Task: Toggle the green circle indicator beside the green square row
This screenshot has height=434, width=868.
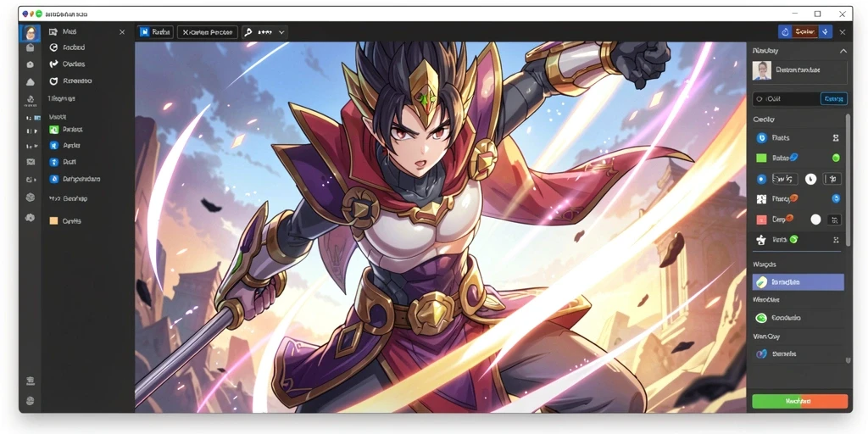Action: tap(836, 158)
